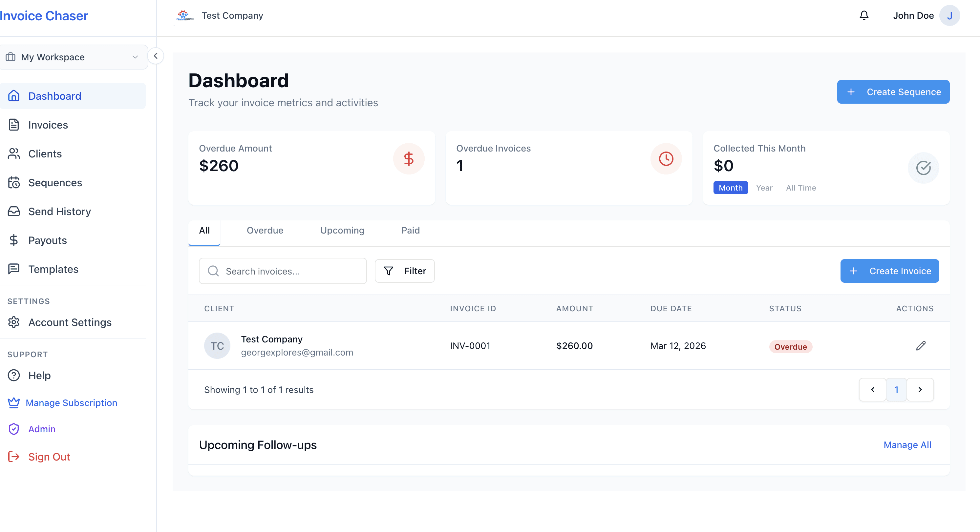Open Send History in the sidebar
The image size is (980, 532).
[x=59, y=212]
